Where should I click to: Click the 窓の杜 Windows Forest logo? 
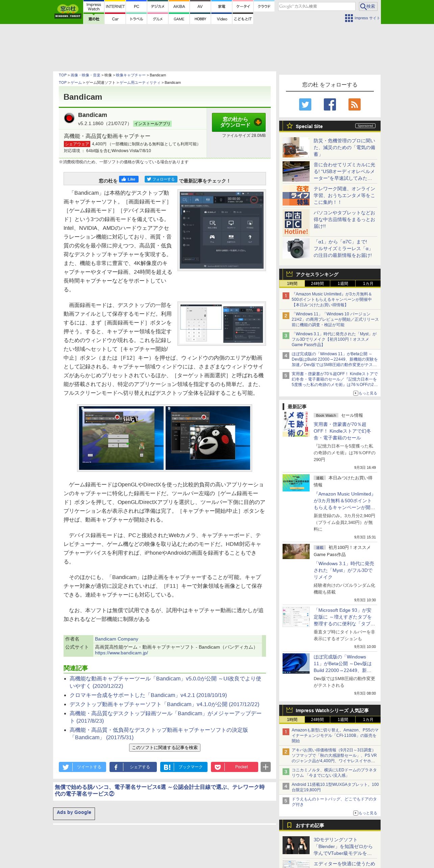(68, 12)
